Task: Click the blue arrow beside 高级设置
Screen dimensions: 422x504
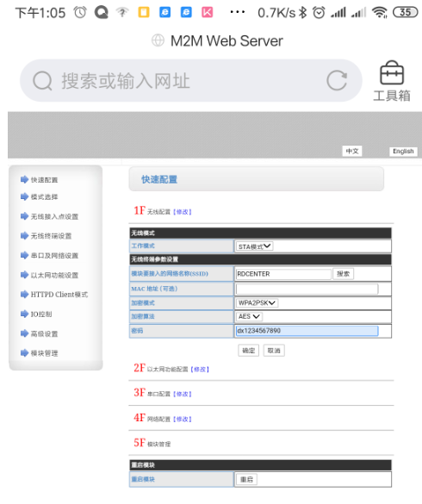Action: point(24,333)
